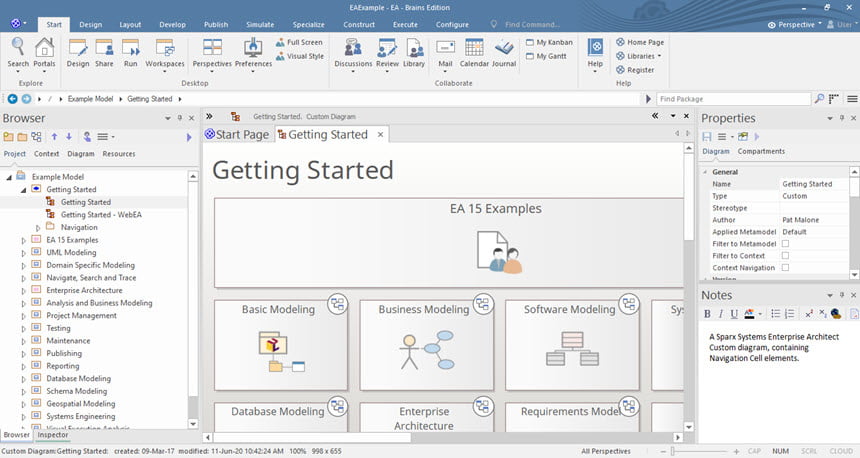Screen dimensions: 860x458
Task: Open Preferences in the ribbon
Action: (x=253, y=54)
